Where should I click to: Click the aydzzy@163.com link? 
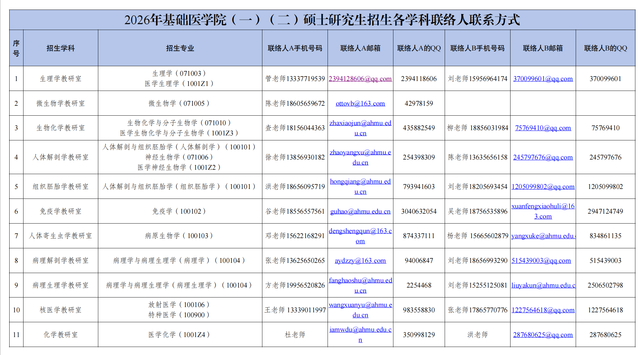[360, 261]
